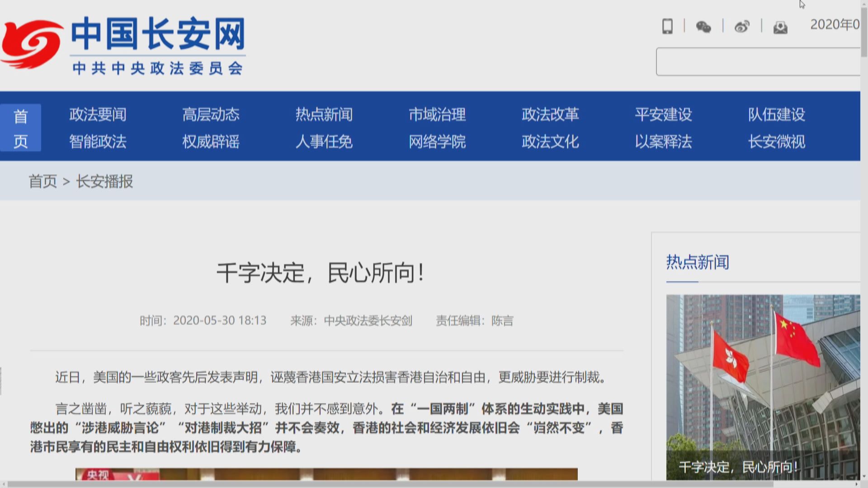Screen dimensions: 868x488
Task: Open the 长安微视 link
Action: [777, 142]
